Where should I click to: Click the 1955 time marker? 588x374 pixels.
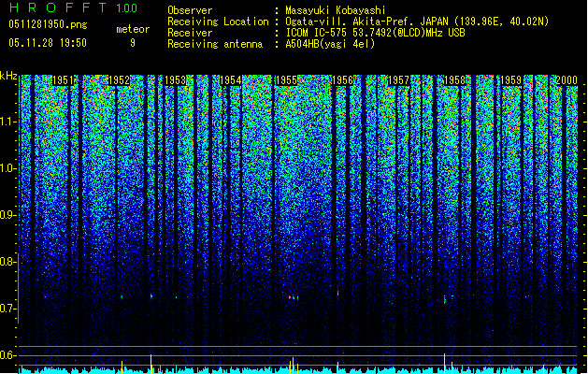pos(286,80)
